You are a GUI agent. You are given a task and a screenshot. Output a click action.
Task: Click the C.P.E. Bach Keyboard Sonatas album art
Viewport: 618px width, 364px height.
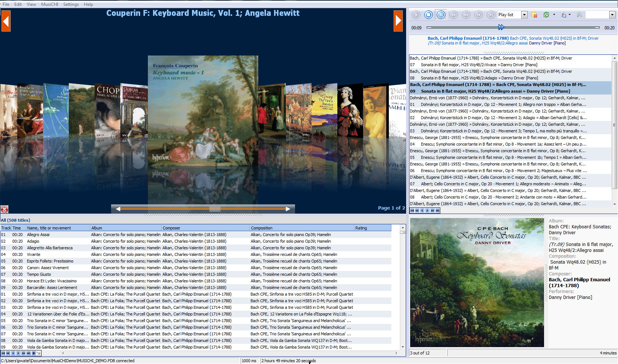point(477,282)
